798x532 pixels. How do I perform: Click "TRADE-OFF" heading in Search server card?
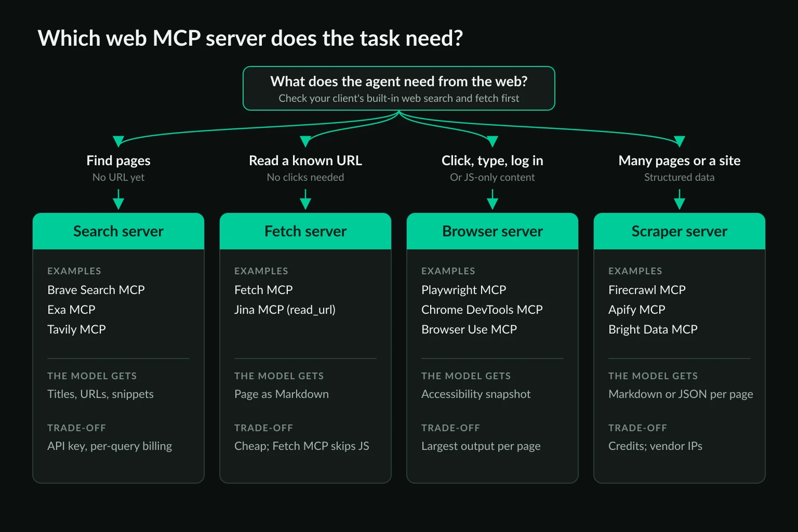[76, 428]
